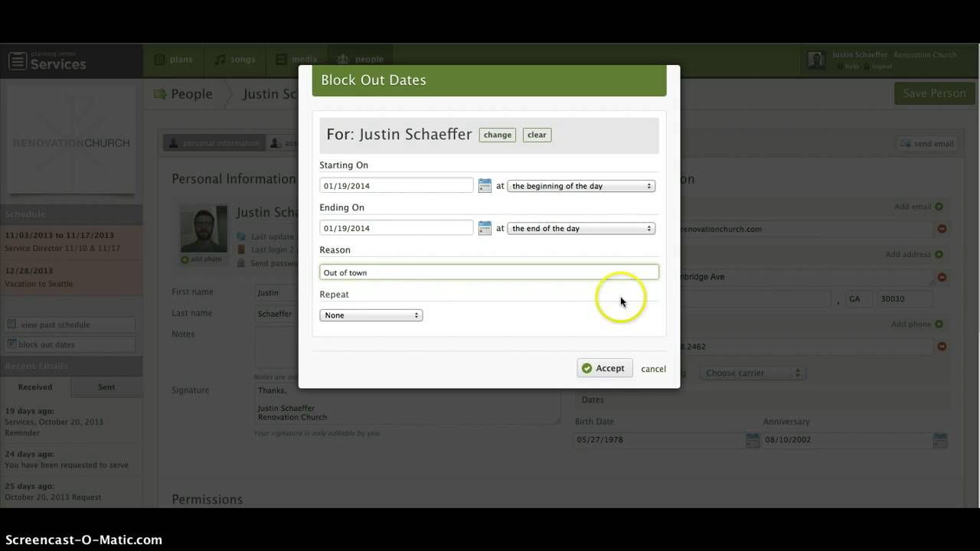Open the 24 days ago requested to serve email
The image size is (980, 551).
click(71, 459)
